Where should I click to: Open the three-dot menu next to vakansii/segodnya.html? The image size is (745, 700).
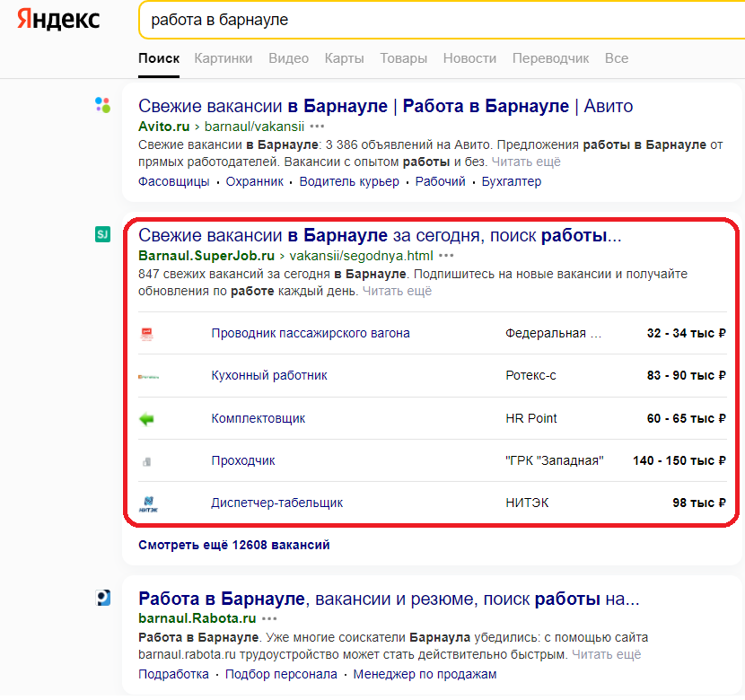pyautogui.click(x=446, y=256)
